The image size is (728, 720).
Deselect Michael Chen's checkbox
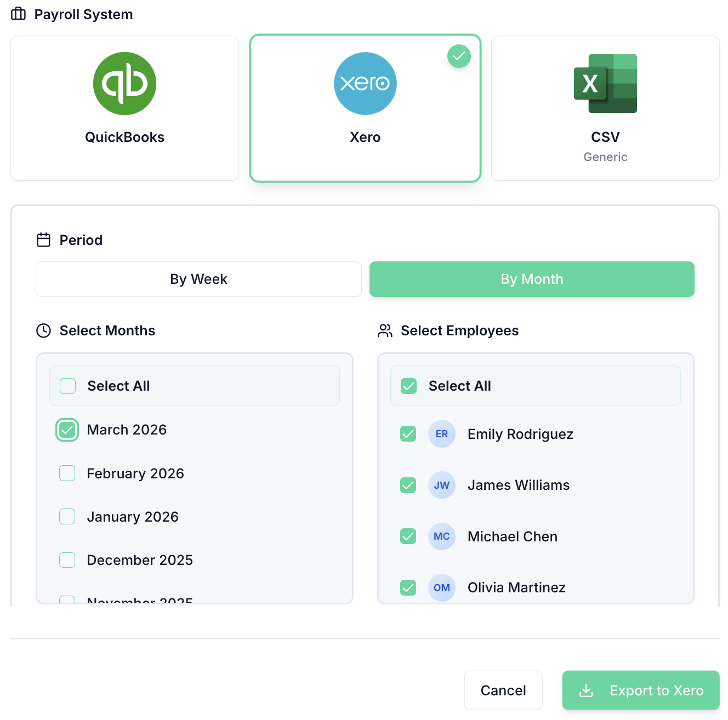point(408,536)
